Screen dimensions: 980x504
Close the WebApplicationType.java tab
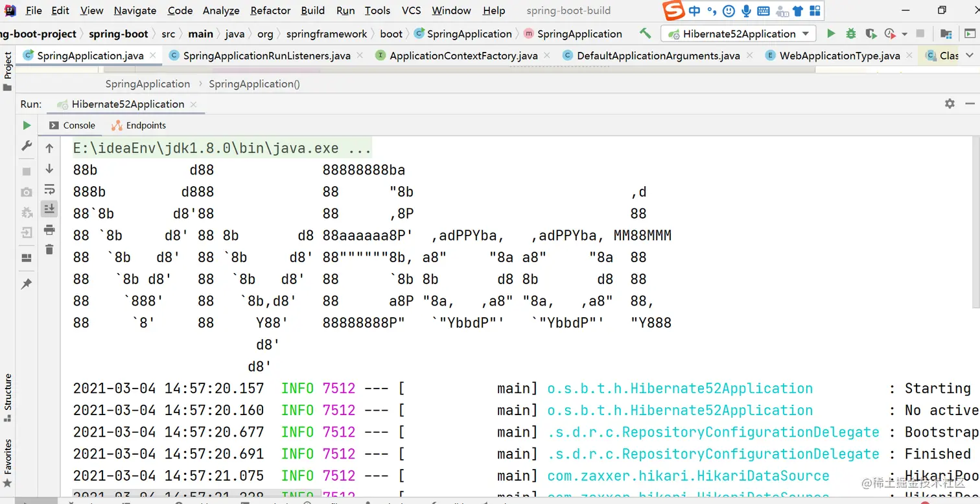909,56
